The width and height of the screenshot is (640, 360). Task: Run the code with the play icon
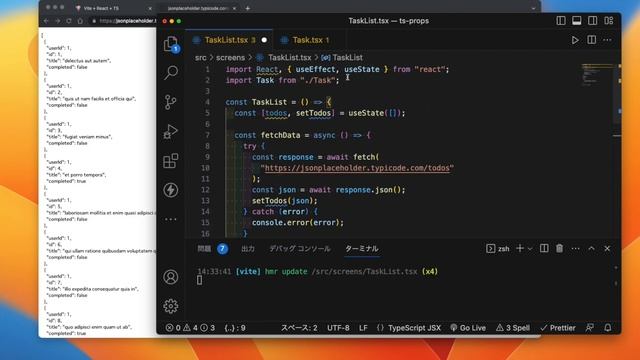[x=575, y=40]
